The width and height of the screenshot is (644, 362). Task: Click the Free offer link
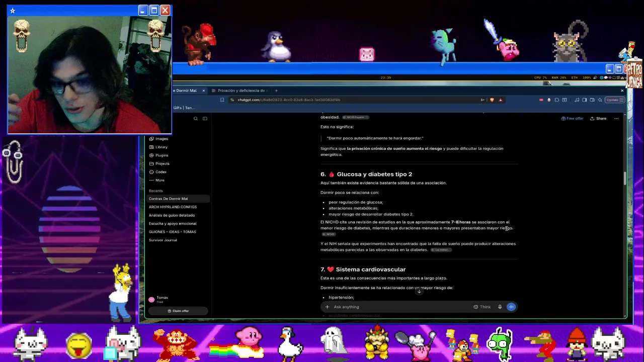click(x=573, y=119)
